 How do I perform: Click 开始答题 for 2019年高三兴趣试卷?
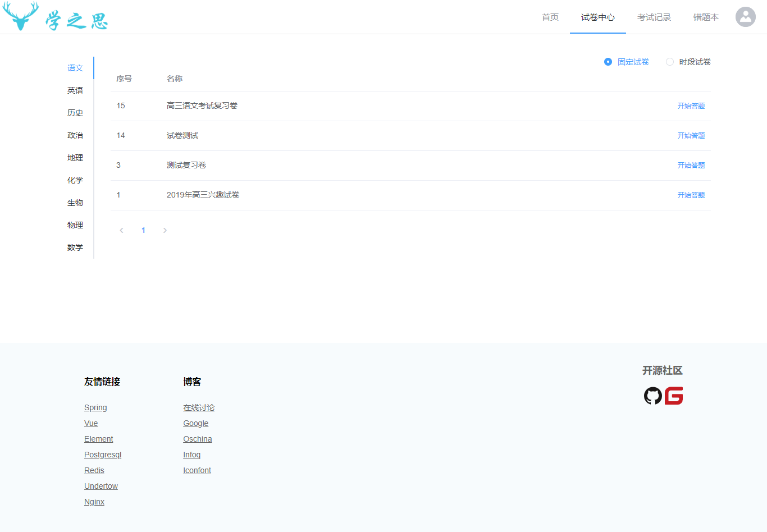pos(691,195)
